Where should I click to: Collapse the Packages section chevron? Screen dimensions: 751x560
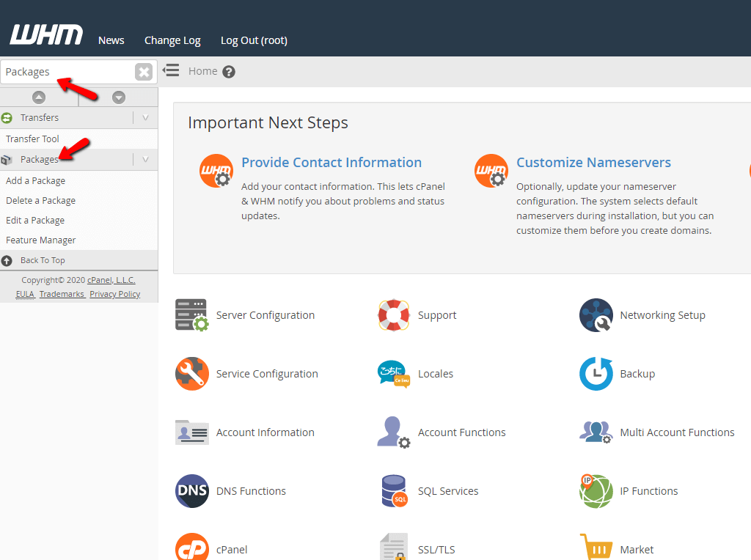(x=146, y=159)
